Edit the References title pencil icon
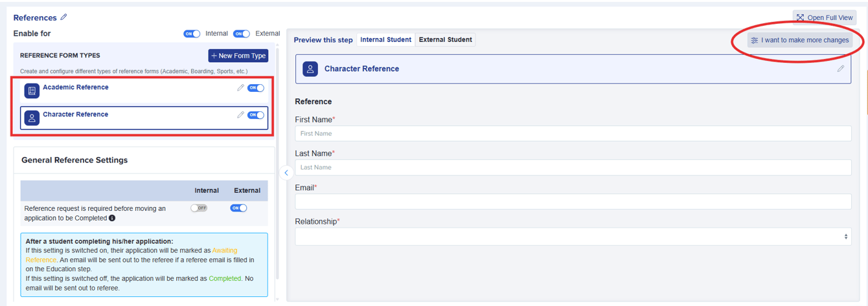The image size is (868, 306). [x=63, y=17]
